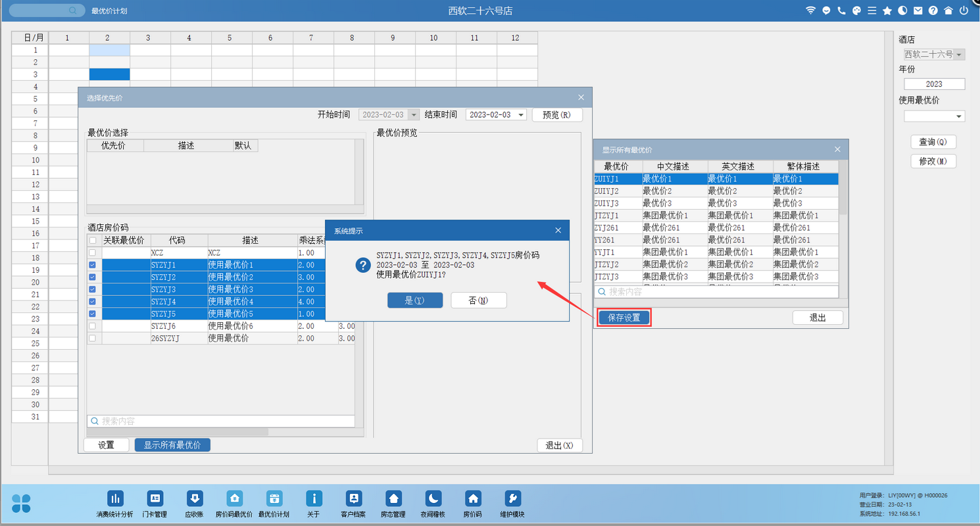Check the XCZ rate code checkbox
The height and width of the screenshot is (526, 980).
click(92, 252)
